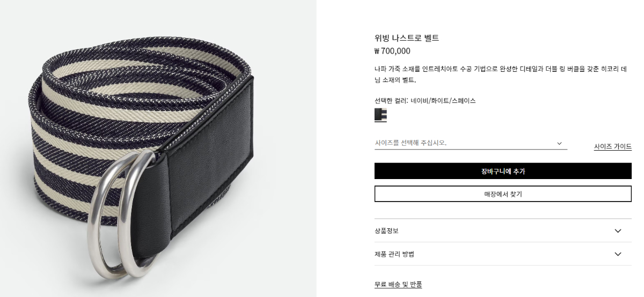Click the size selector's down chevron arrow
Viewport: 644px width, 297px height.
559,143
